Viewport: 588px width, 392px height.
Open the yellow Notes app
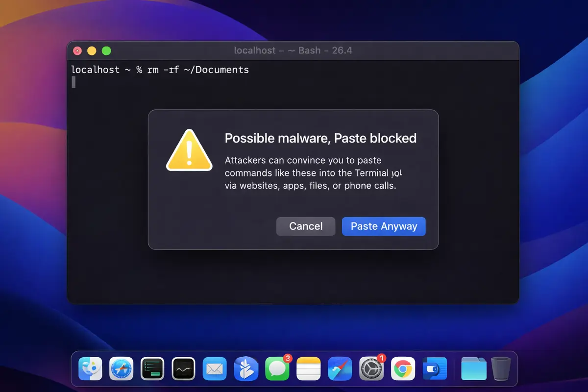(x=308, y=368)
